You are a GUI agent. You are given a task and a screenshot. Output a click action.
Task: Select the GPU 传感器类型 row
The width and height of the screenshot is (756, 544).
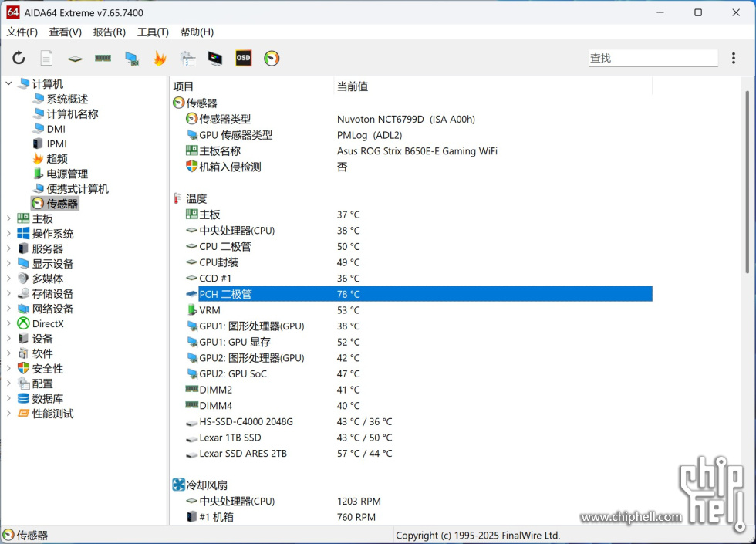pos(418,134)
